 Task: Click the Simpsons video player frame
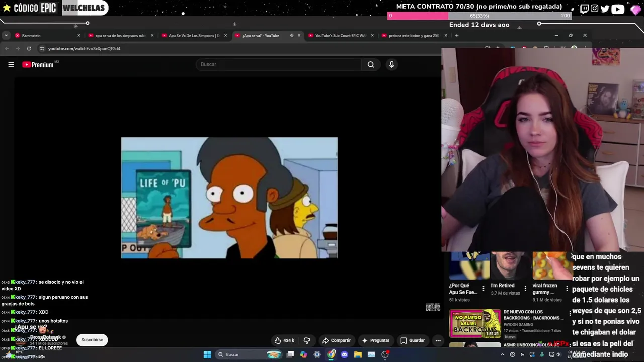pyautogui.click(x=229, y=198)
